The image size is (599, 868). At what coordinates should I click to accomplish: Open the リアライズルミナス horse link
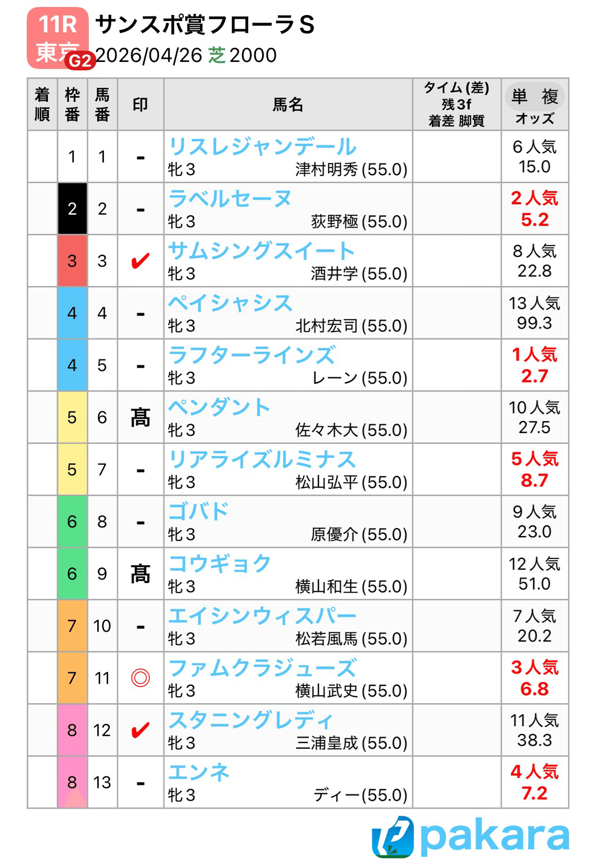262,460
